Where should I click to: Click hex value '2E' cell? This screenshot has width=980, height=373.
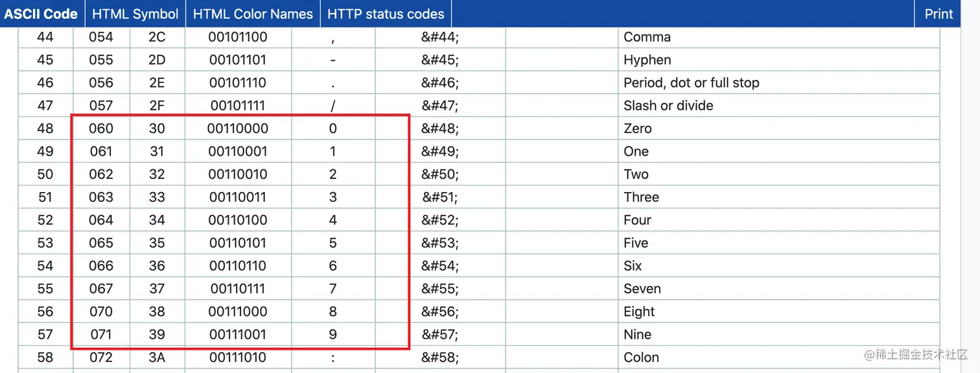pos(157,82)
